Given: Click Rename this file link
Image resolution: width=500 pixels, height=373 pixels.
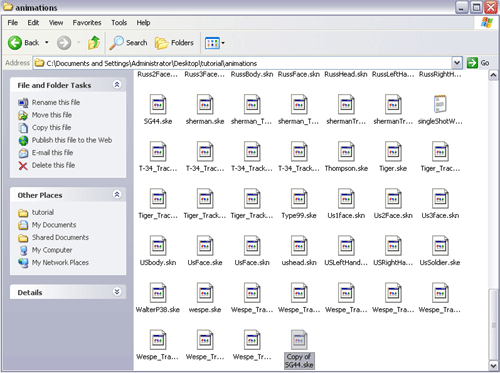Looking at the screenshot, I should click(x=56, y=102).
